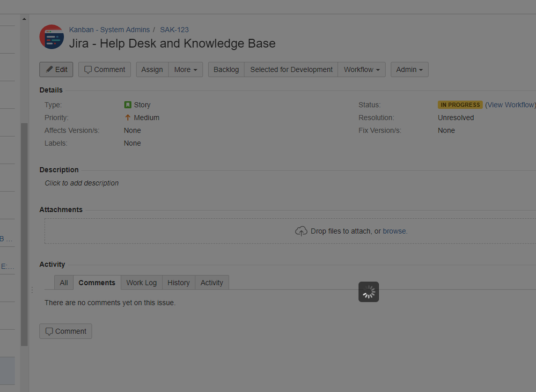Click the top Comment speech bubble button

[x=105, y=69]
